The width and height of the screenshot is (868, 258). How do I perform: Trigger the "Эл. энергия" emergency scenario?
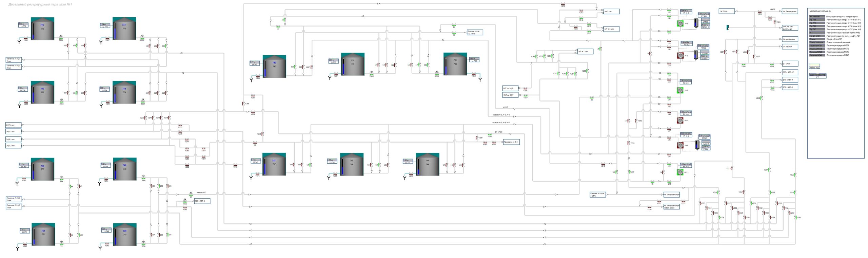pos(817,16)
